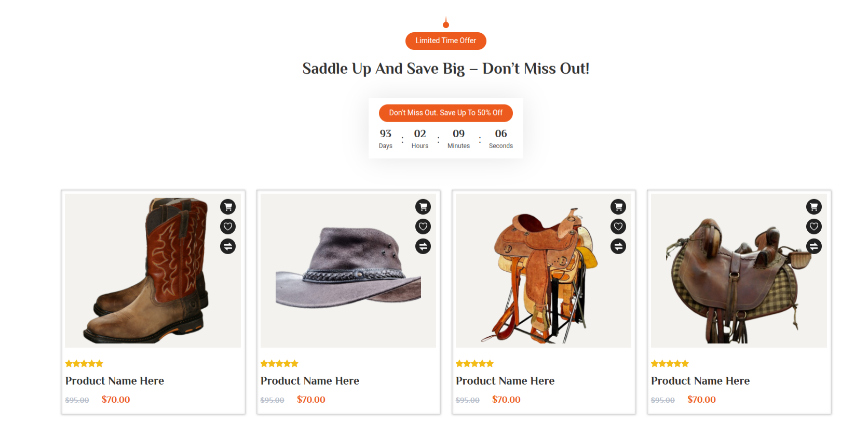Wishlist the plaid-blanket saddle
This screenshot has width=868, height=436.
click(814, 227)
